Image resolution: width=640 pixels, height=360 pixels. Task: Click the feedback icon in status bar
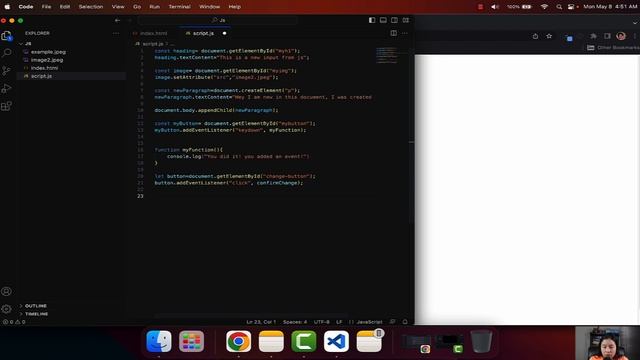393,322
